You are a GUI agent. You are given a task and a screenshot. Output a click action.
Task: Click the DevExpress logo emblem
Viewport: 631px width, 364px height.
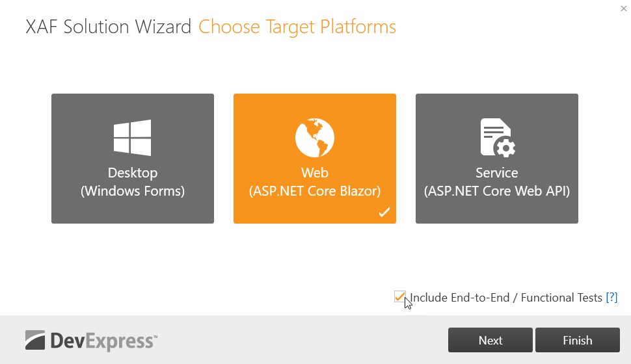[x=35, y=340]
